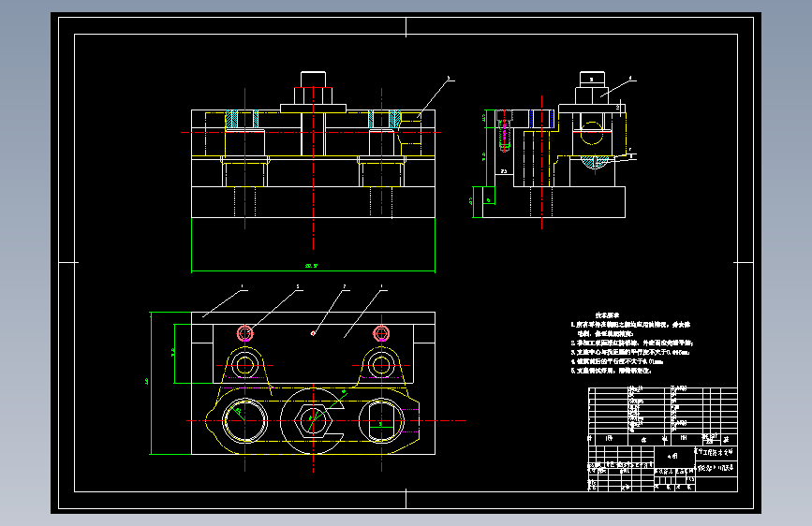The image size is (812, 526).
Task: Select the left small concentric ring lug in plan view
Action: [x=245, y=366]
